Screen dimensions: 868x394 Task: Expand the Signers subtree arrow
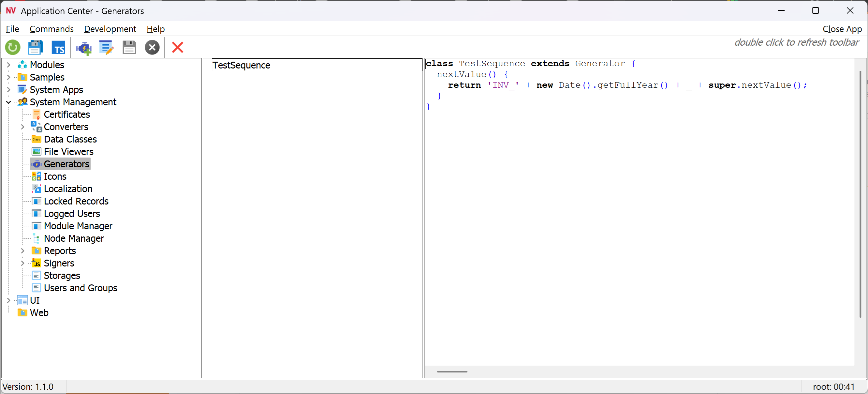point(22,263)
